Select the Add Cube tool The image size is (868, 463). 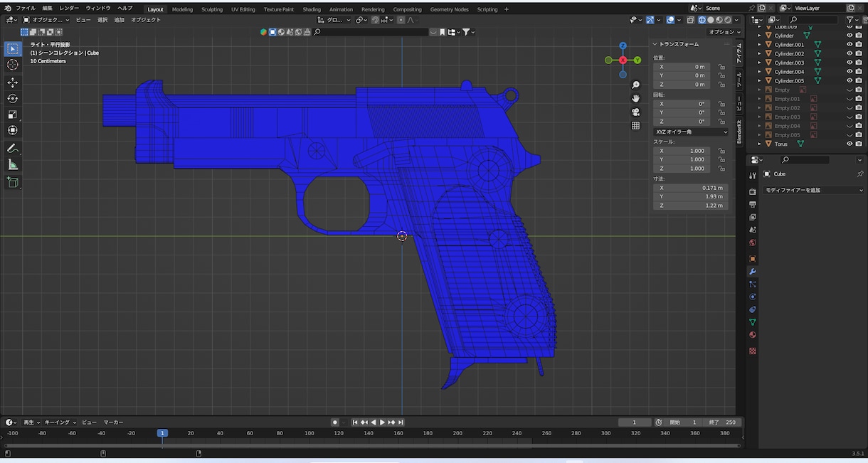[x=13, y=183]
